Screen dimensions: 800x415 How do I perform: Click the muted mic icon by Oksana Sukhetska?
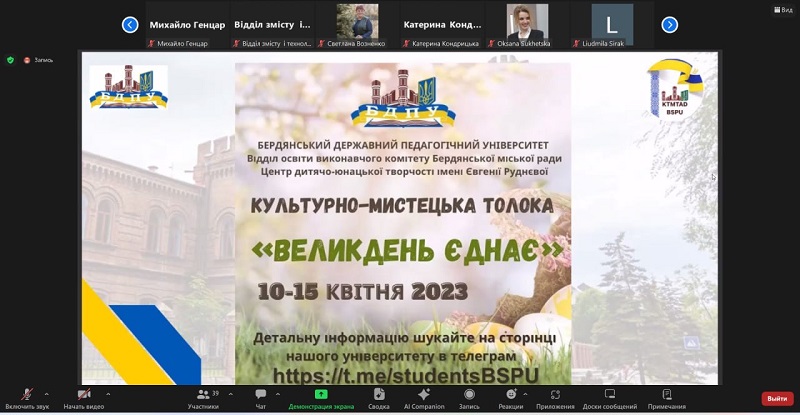click(491, 43)
